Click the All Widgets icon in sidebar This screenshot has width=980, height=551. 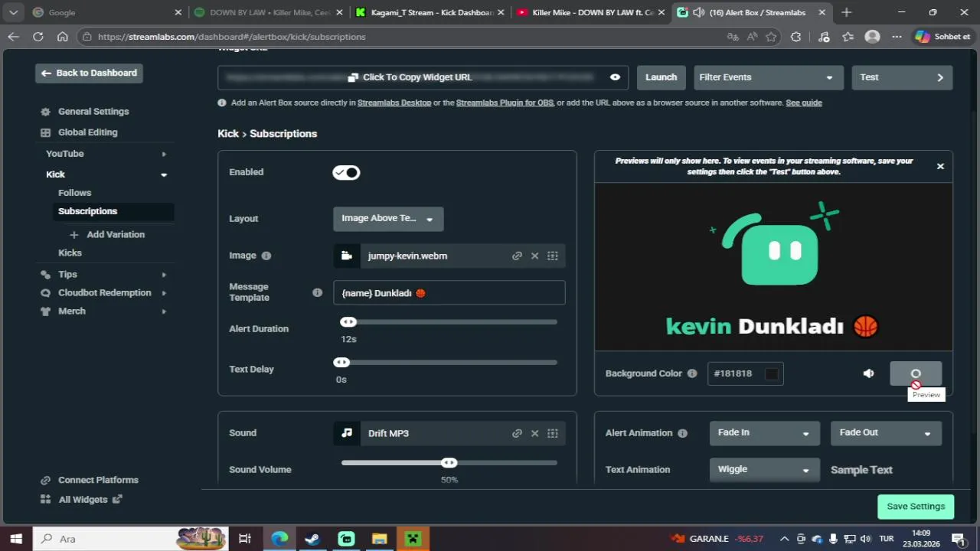[45, 500]
